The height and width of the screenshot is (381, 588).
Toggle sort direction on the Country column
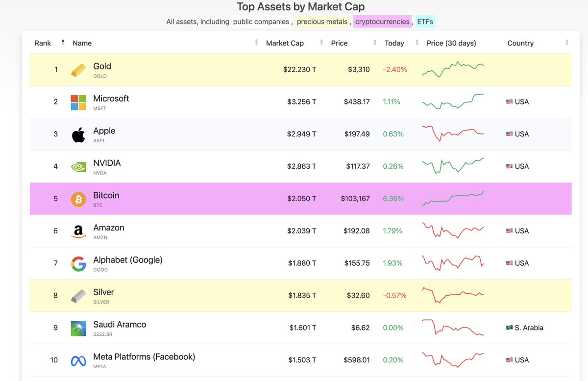(x=566, y=43)
